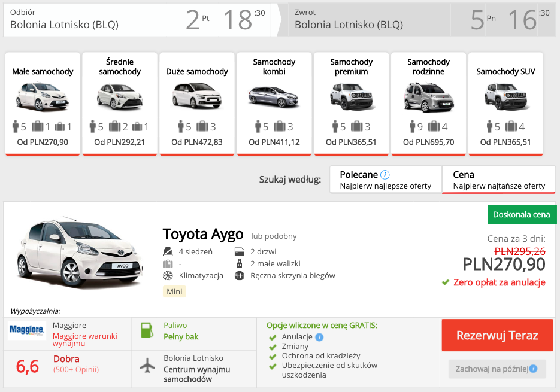Click the pickup time 18:30
This screenshot has width=560, height=392.
244,20
